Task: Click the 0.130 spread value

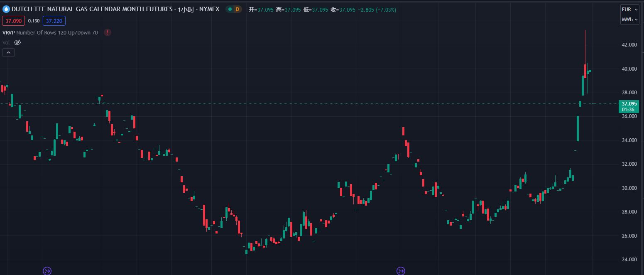Action: [34, 21]
